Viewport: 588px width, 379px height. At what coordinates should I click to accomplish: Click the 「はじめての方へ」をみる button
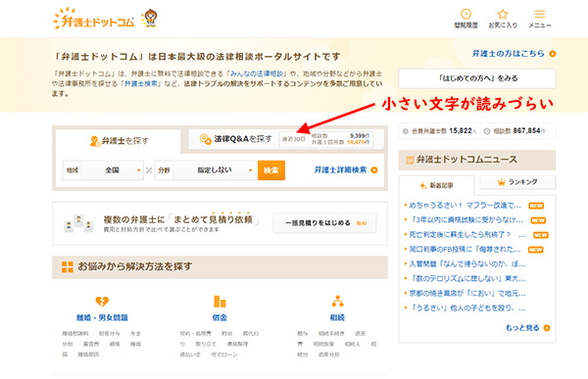pos(477,78)
